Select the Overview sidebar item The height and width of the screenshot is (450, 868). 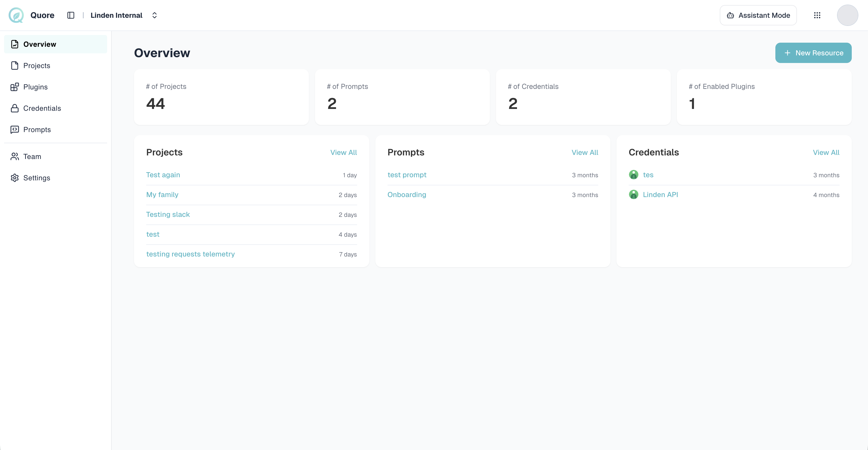(39, 44)
